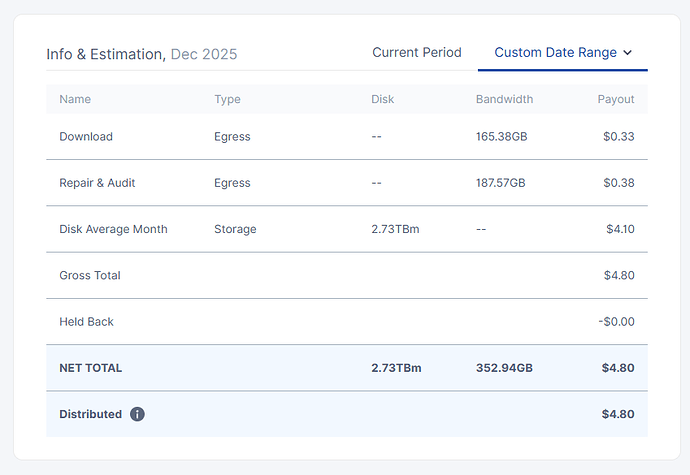Click the Distributed info icon

(x=138, y=414)
